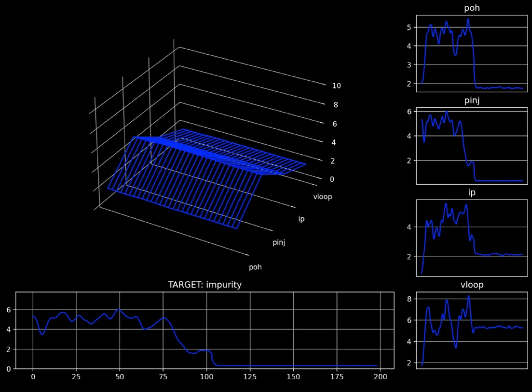Click x-axis tick 175 on impurity plot
532x392 pixels.
click(x=337, y=377)
